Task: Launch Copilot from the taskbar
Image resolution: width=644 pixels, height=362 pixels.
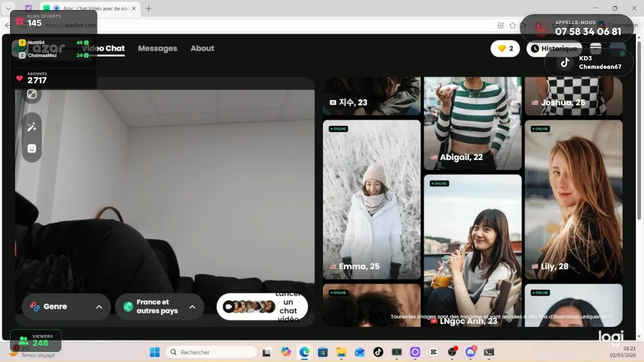Action: tap(286, 352)
